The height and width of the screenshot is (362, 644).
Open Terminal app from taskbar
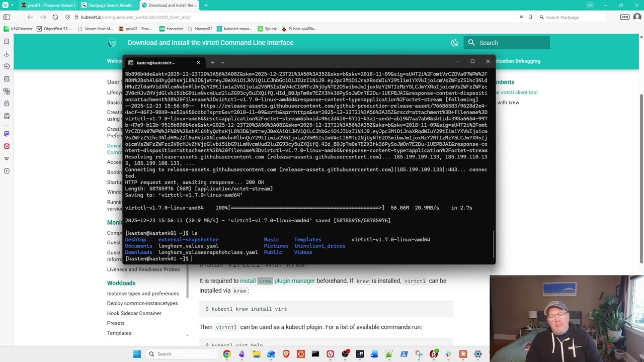[315, 354]
